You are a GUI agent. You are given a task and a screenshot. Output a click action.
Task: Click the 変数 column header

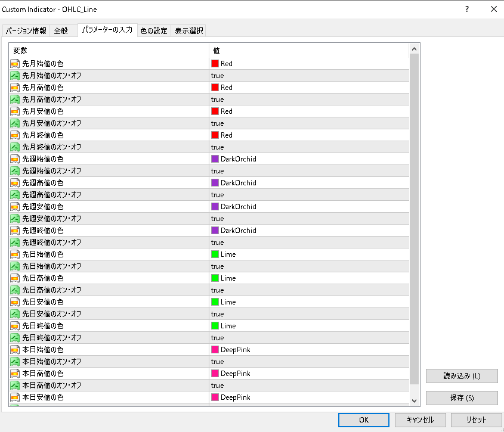pos(109,51)
